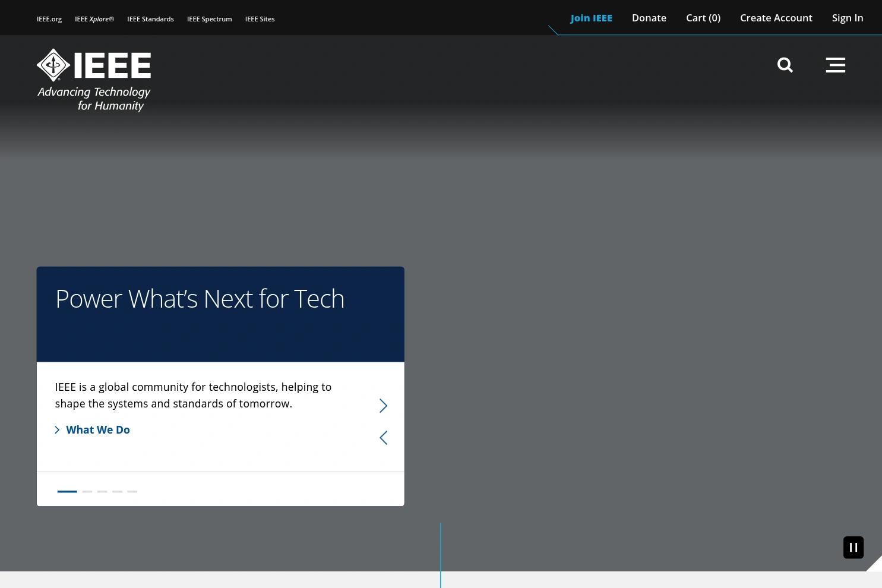Click the What We Do arrow icon
The height and width of the screenshot is (588, 882).
pyautogui.click(x=57, y=429)
